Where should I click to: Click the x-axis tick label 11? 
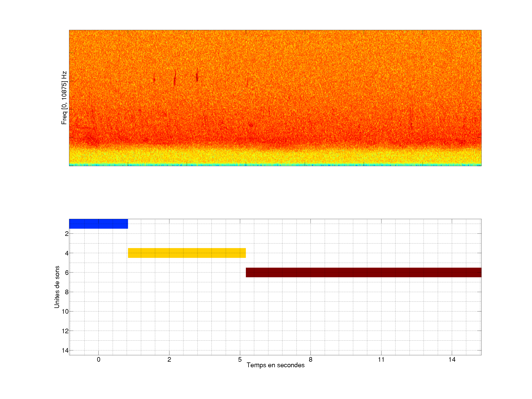click(381, 359)
